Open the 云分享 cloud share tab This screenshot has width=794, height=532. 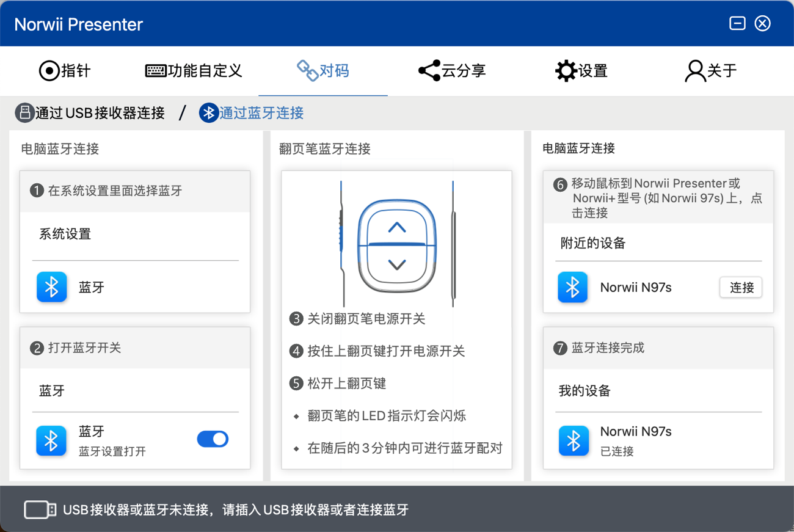pyautogui.click(x=452, y=71)
